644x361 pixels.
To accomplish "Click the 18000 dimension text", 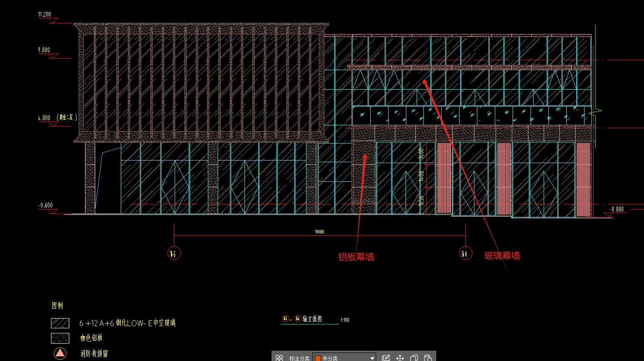I will pyautogui.click(x=320, y=232).
